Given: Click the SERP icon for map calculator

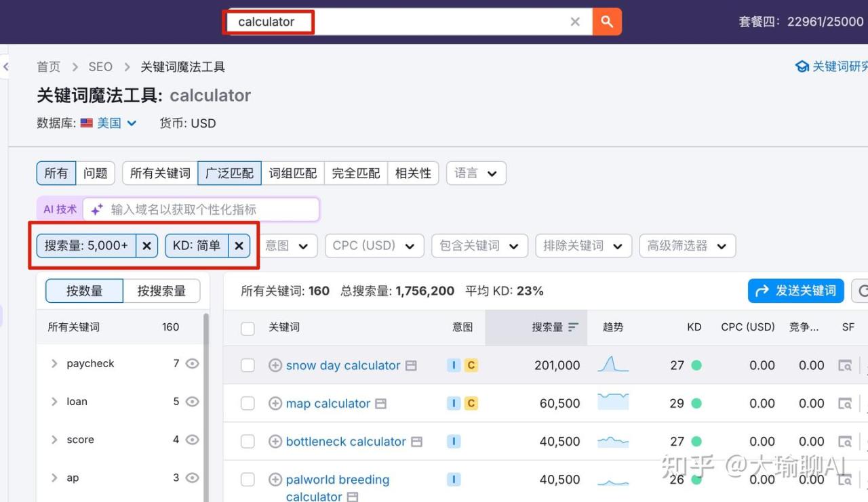Looking at the screenshot, I should coord(845,404).
